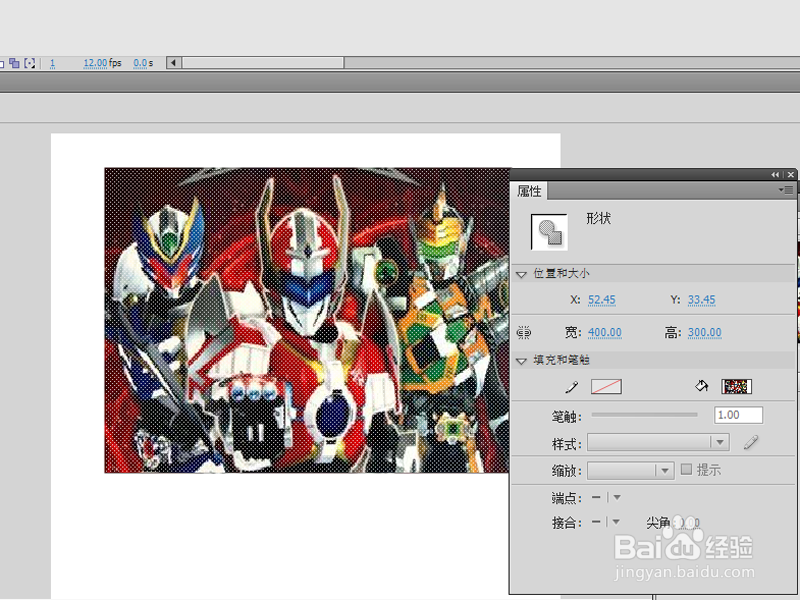The width and height of the screenshot is (800, 600).
Task: Click the shape object type icon
Action: (x=549, y=232)
